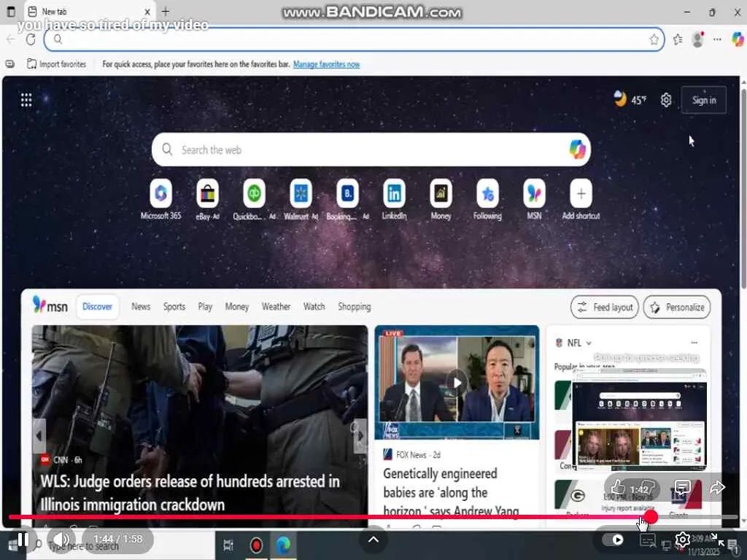Open the LinkedIn shortcut tile
This screenshot has height=560, width=747.
[x=394, y=194]
